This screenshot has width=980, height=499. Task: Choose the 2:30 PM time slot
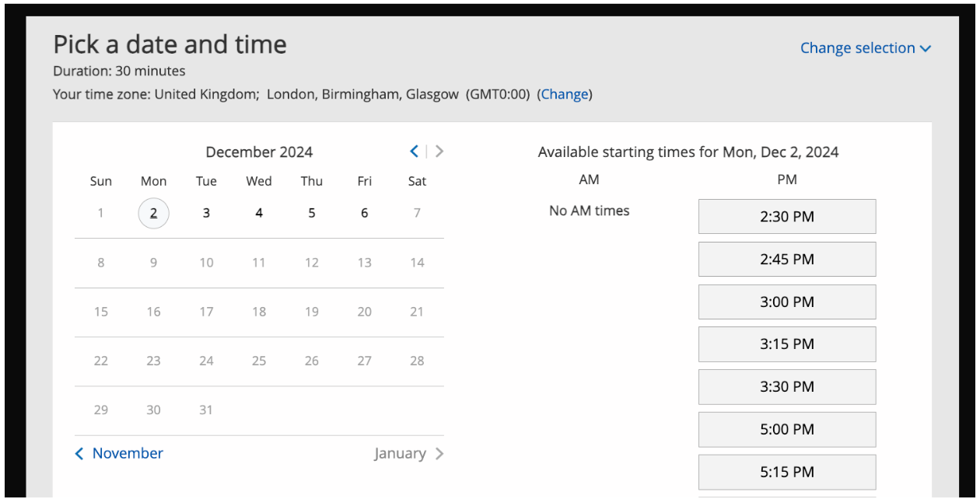[786, 217]
